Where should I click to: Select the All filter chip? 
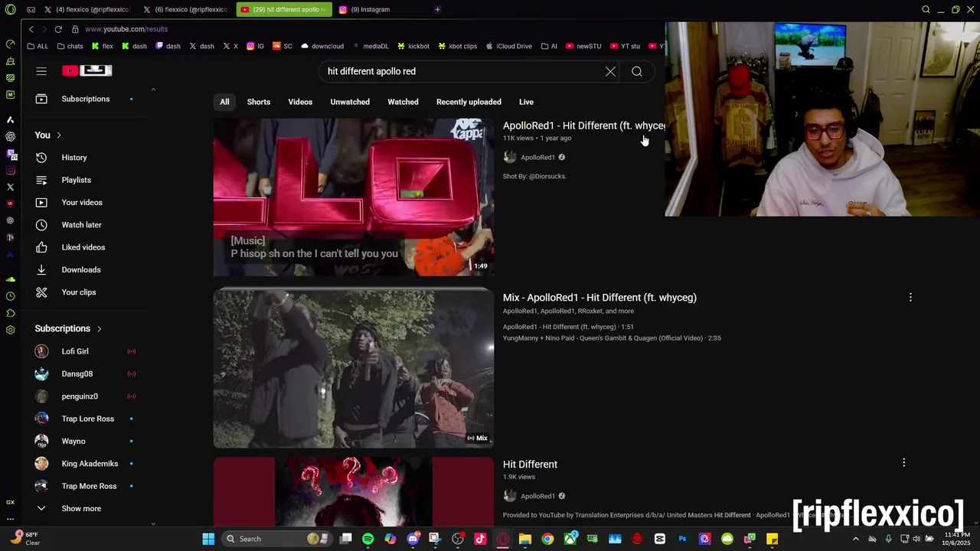pyautogui.click(x=224, y=102)
